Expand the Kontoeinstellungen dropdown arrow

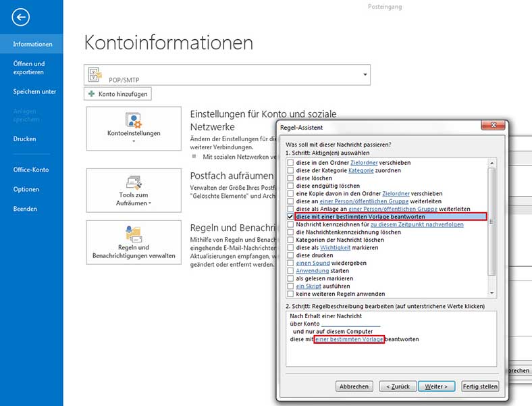pyautogui.click(x=134, y=141)
